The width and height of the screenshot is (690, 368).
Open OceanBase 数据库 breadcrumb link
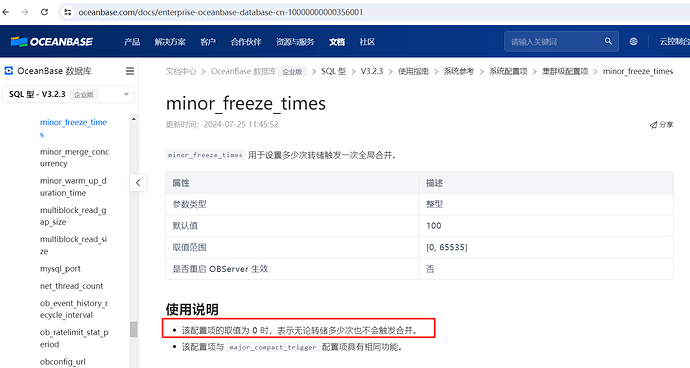click(x=243, y=71)
